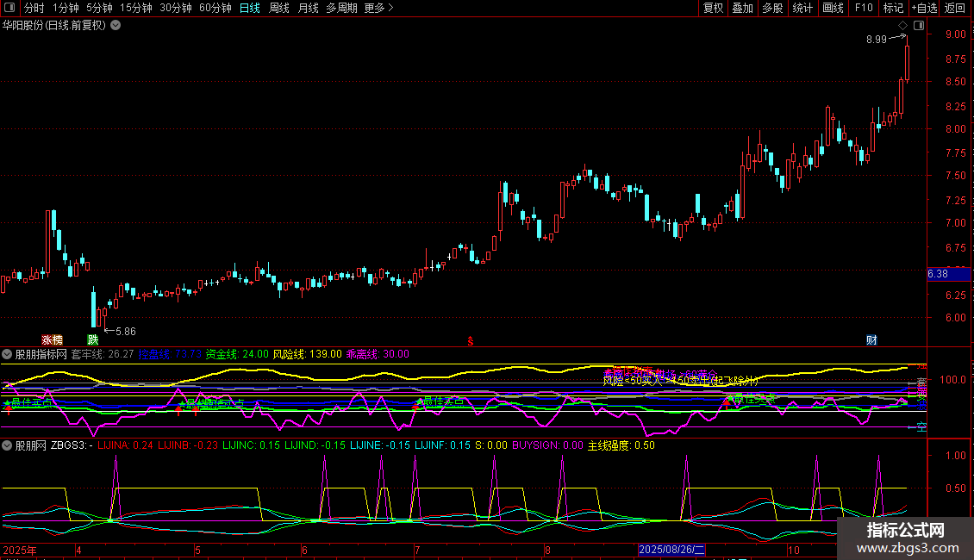Viewport: 974px width, 560px height.
Task: Click the 财 marker icon
Action: (871, 339)
